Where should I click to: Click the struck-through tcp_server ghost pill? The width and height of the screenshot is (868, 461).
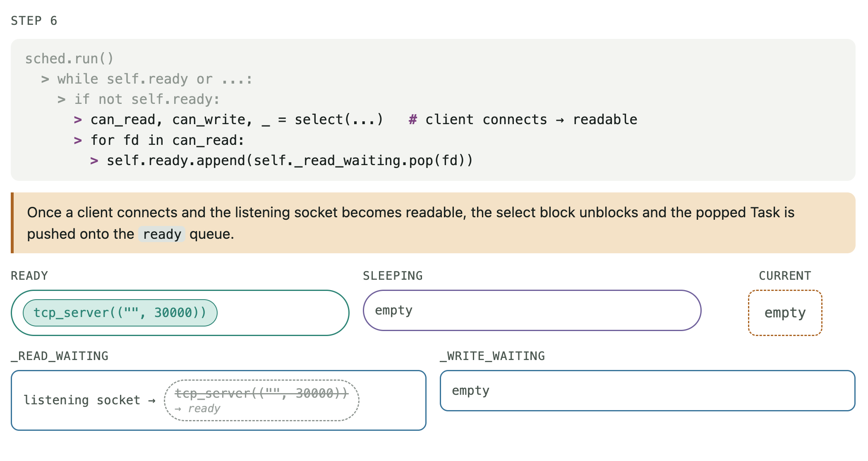point(261,400)
